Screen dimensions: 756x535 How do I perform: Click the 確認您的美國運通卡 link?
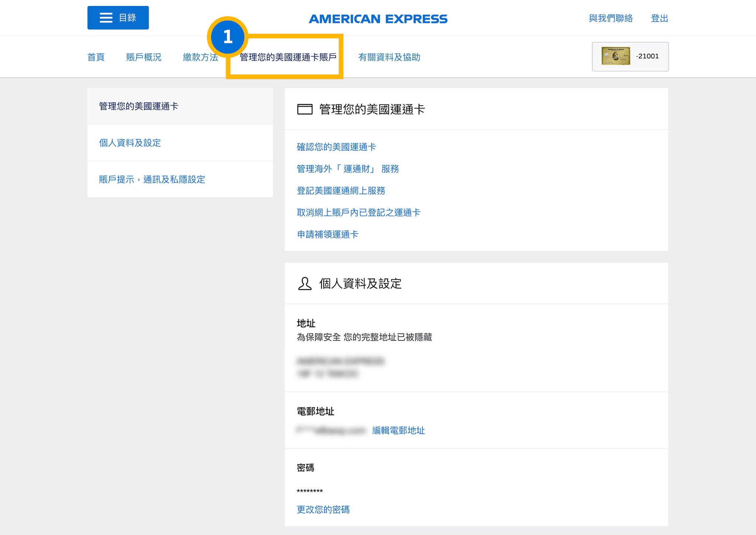coord(336,147)
